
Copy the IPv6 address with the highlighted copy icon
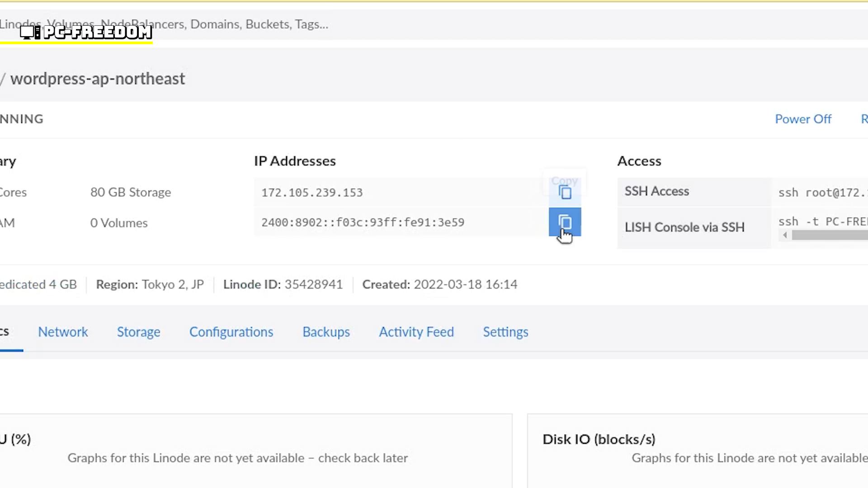tap(565, 222)
